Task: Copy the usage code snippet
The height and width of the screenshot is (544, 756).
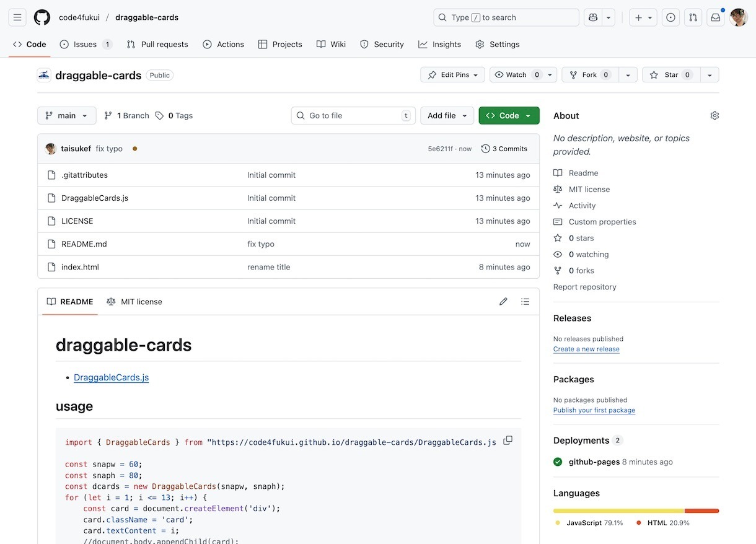Action: [x=508, y=441]
